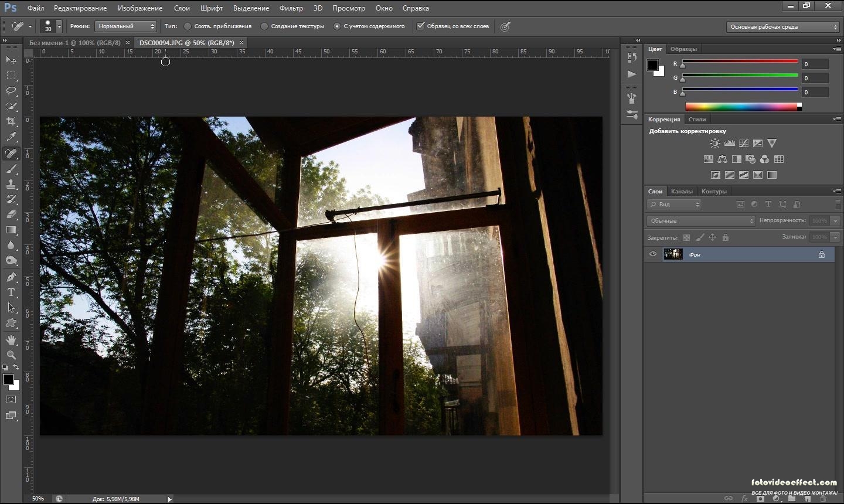Select the Rectangular Marquee tool
This screenshot has width=844, height=504.
tap(11, 76)
